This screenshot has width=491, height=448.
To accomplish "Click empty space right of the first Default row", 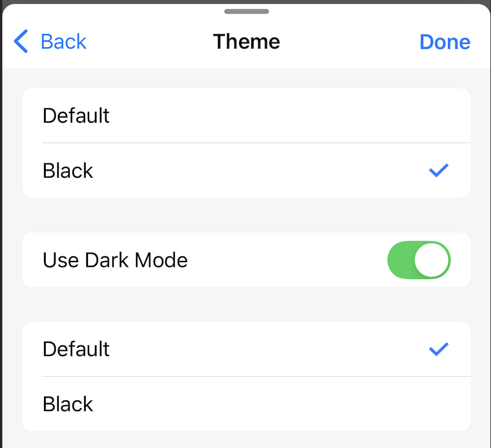I will tap(290, 116).
